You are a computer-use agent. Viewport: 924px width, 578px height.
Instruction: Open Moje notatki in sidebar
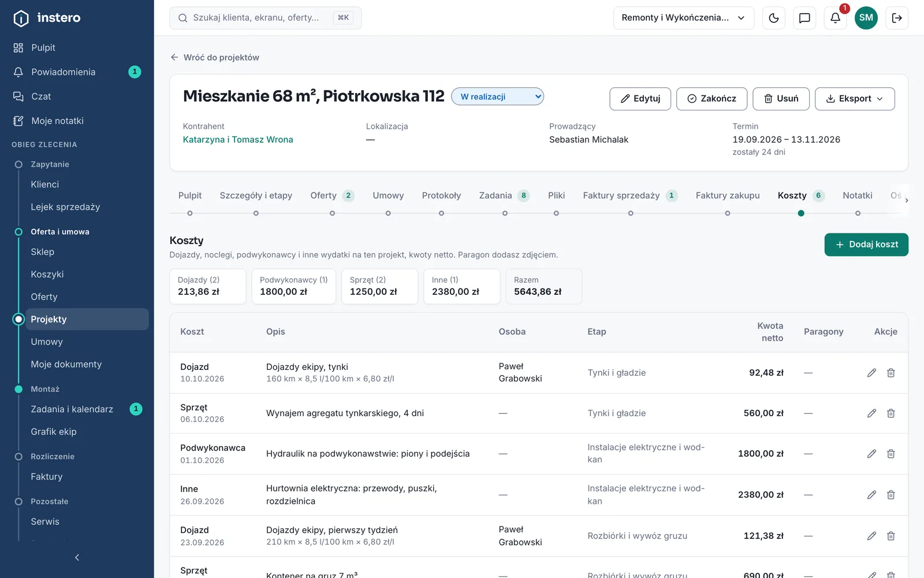click(77, 121)
